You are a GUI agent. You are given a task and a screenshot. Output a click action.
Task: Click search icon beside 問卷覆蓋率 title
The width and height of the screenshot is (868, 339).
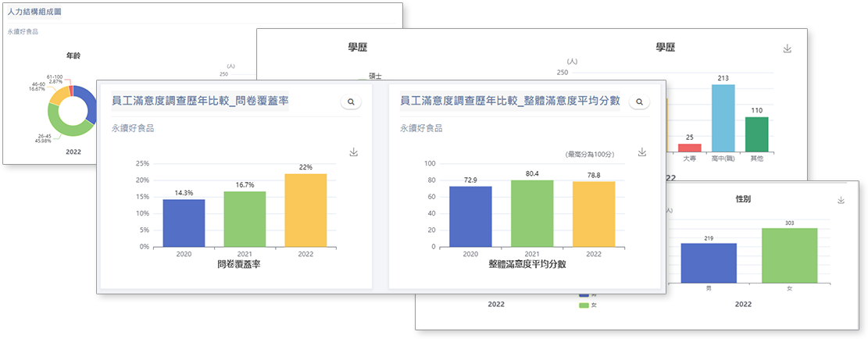(x=351, y=102)
